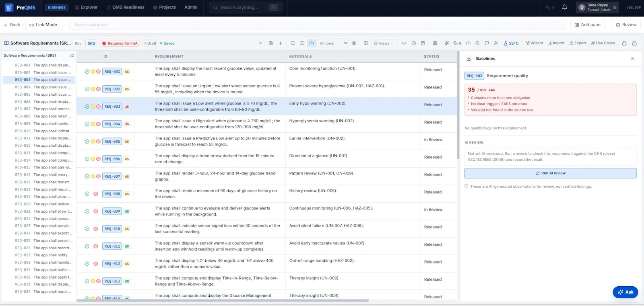Screen dimensions: 644x306
Task: Click red status dot on REQ-009 row
Action: (x=96, y=212)
